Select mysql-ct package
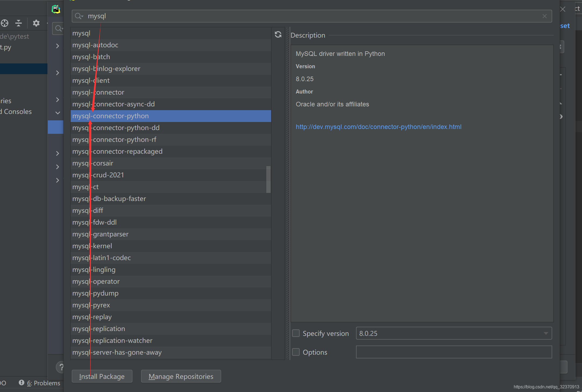 [171, 187]
